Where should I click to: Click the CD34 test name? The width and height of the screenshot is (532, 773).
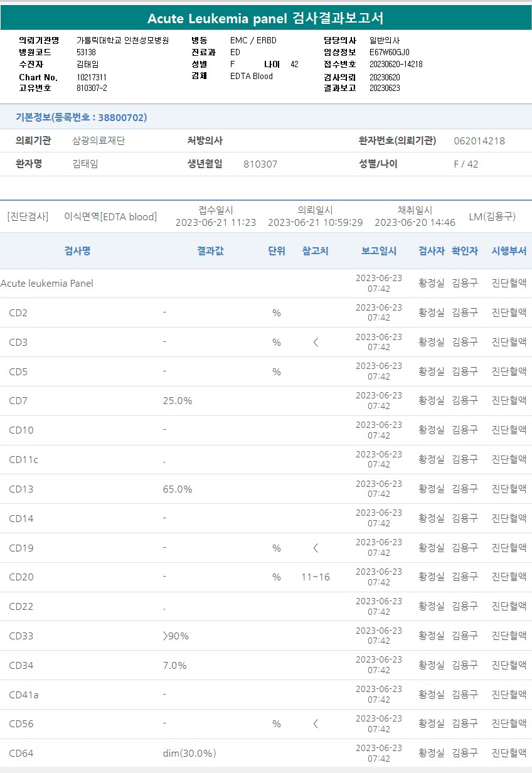click(x=21, y=666)
